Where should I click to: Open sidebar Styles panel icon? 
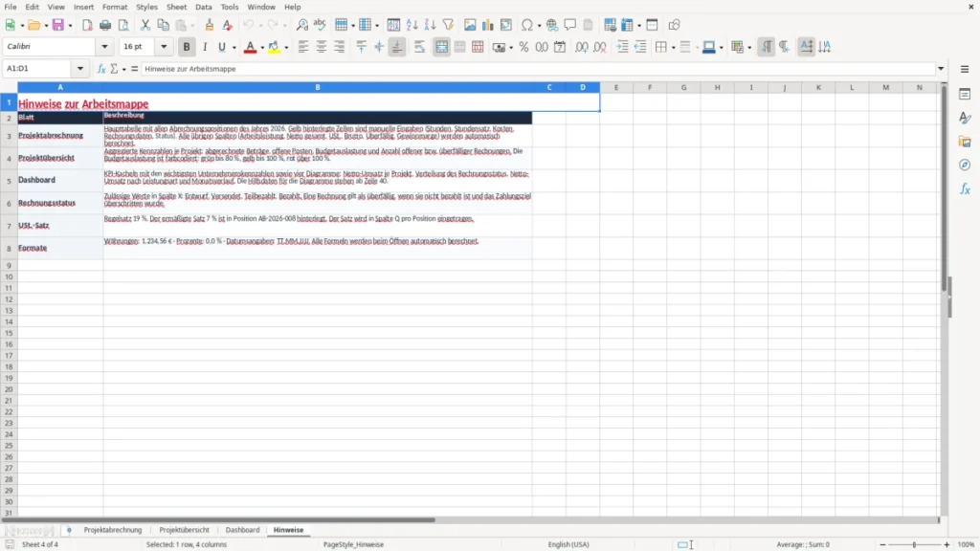tap(965, 118)
